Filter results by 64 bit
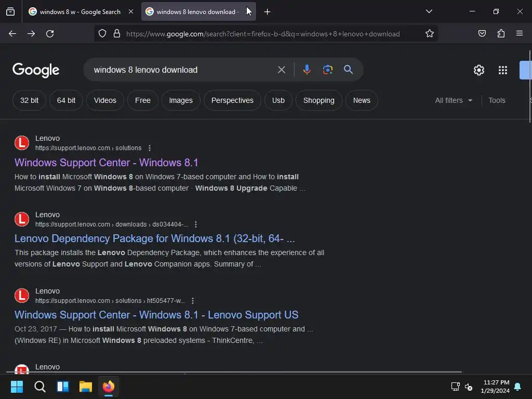 66,100
